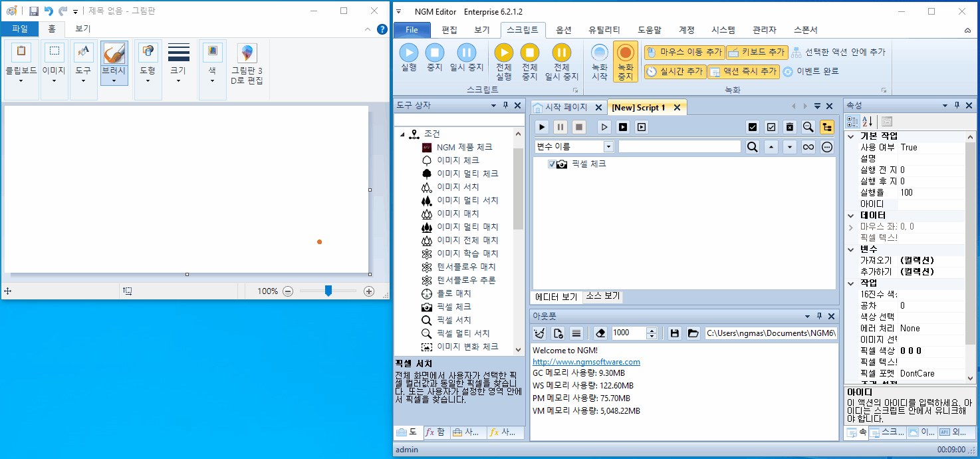Click 그림판 3D로 편집 in Paint
The image size is (980, 459).
click(247, 65)
